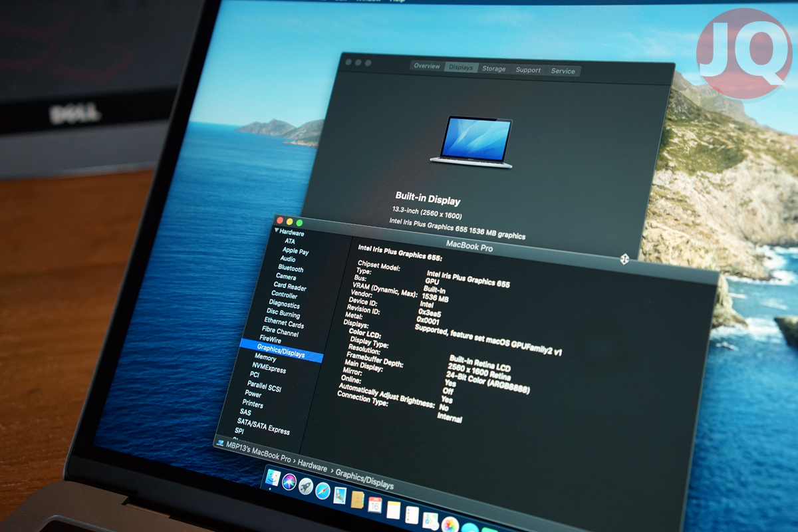Show Power information in the sidebar
798x532 pixels.
point(253,394)
